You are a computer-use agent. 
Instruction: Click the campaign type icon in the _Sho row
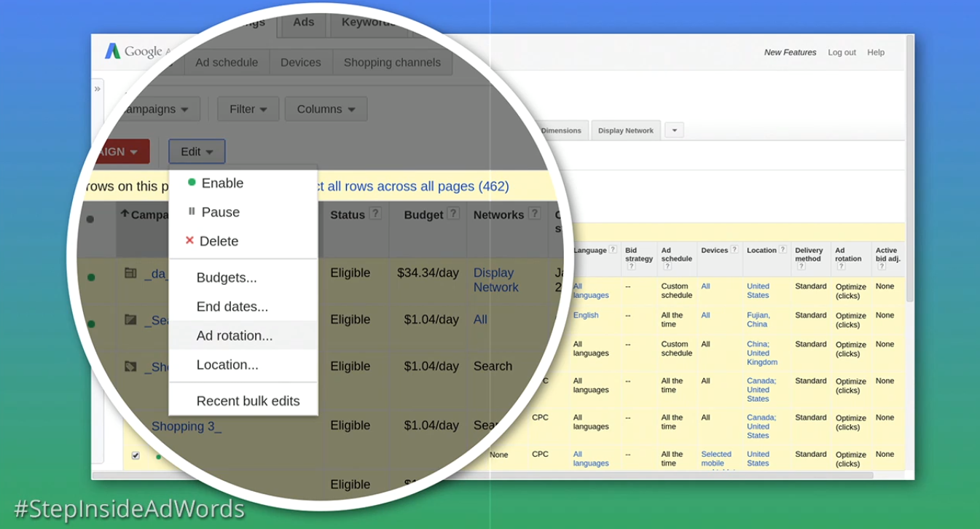click(130, 366)
